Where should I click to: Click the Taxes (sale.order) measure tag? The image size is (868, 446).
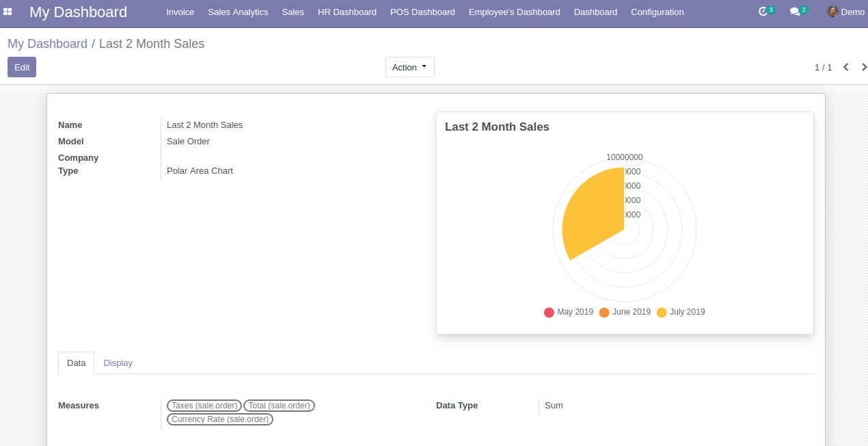coord(204,406)
